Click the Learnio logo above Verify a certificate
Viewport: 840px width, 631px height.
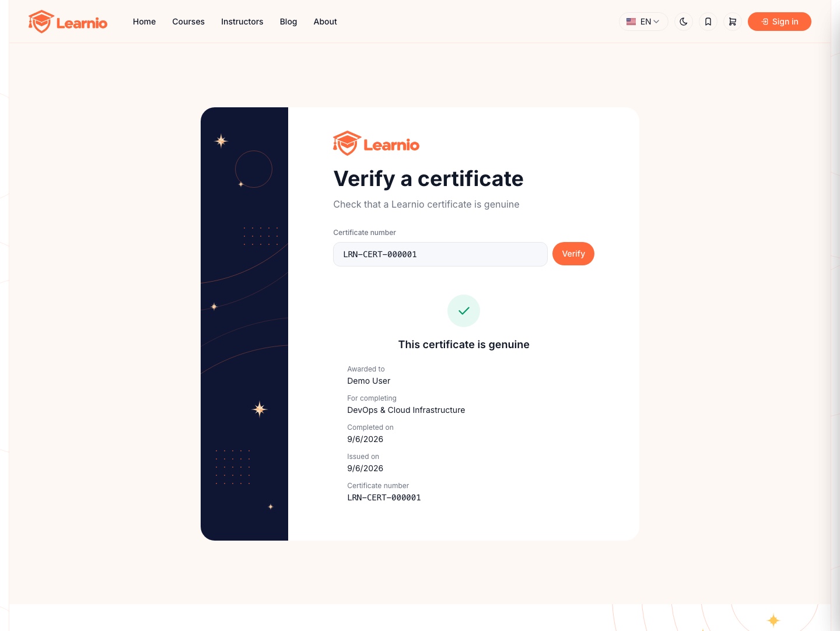pos(376,143)
